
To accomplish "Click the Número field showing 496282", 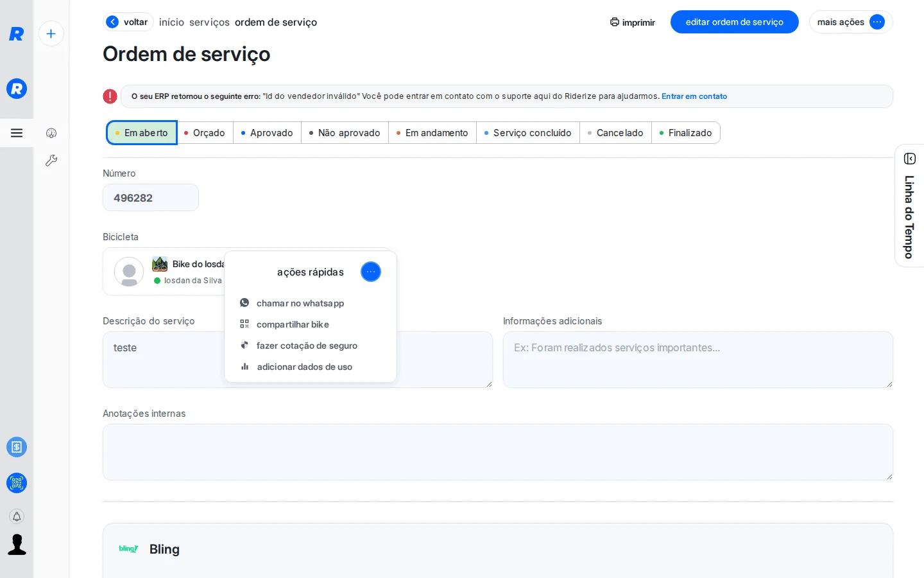I will 151,198.
